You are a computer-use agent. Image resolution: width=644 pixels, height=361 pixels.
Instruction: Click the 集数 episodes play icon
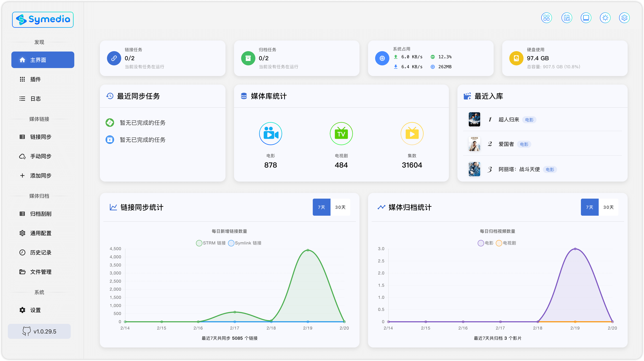click(x=412, y=134)
